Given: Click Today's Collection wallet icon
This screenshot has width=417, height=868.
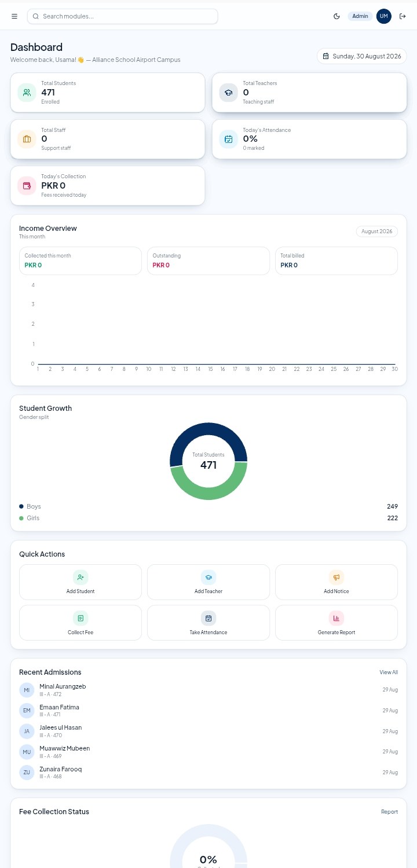Looking at the screenshot, I should 27,186.
